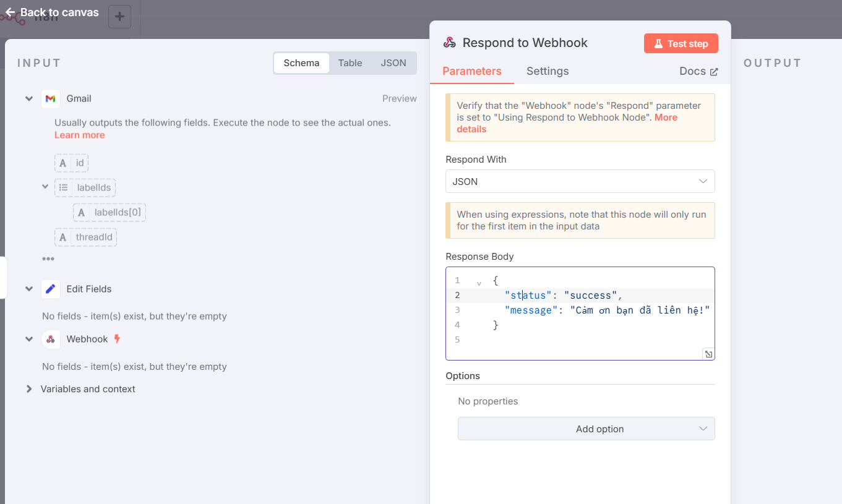
Task: Click the Gmail node name
Action: [x=79, y=99]
